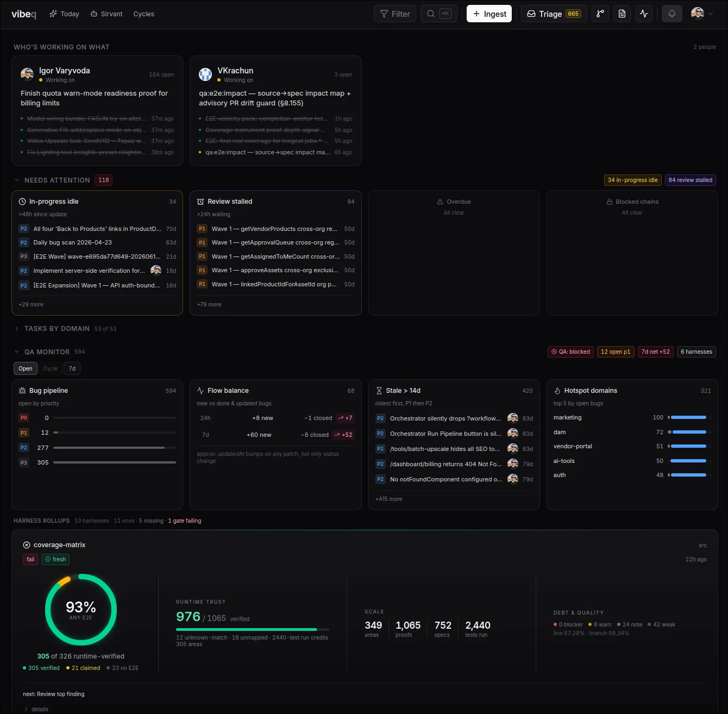Click the Review stalled alarm icon
Viewport: 728px width, 714px height.
200,202
